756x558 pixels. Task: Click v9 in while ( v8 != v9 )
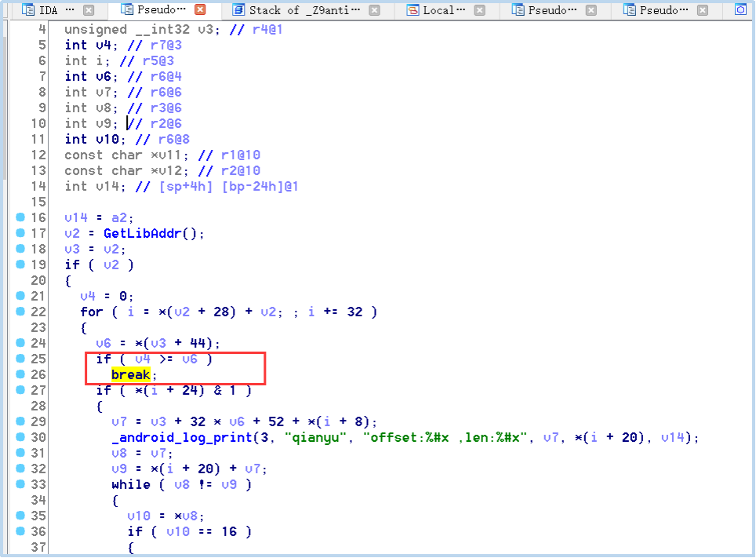[229, 485]
